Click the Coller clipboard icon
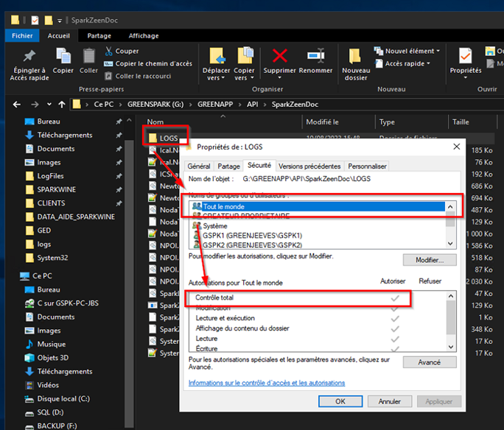This screenshot has height=430, width=504. pos(88,56)
